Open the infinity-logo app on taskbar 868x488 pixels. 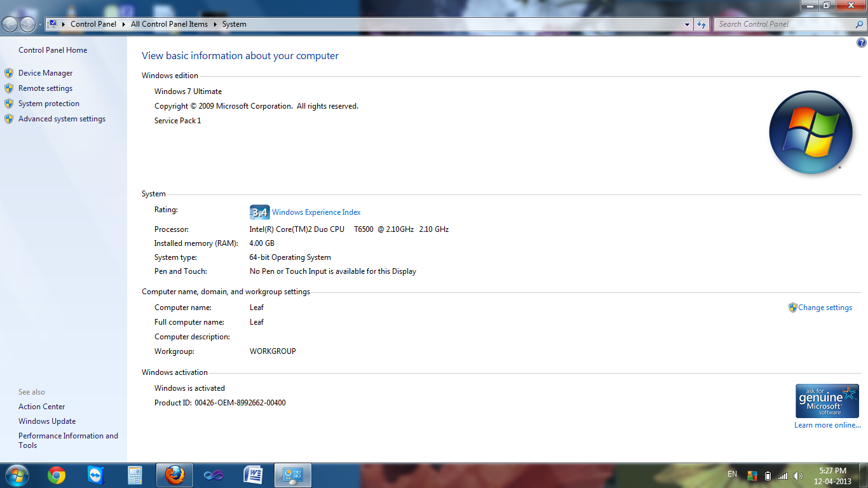214,475
